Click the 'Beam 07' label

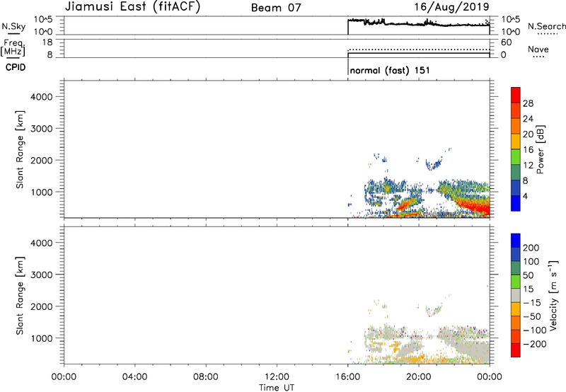coord(276,8)
